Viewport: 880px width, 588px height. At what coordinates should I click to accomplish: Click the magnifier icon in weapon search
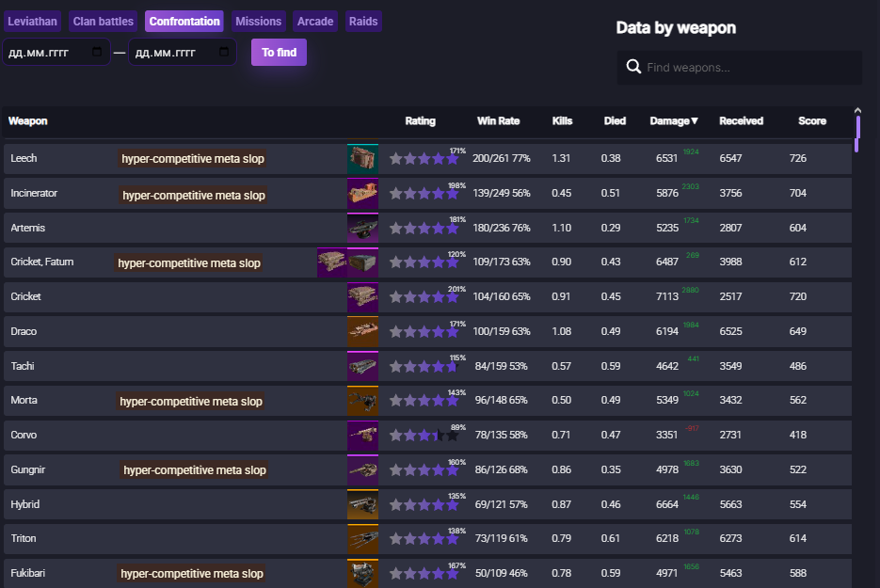click(x=633, y=67)
